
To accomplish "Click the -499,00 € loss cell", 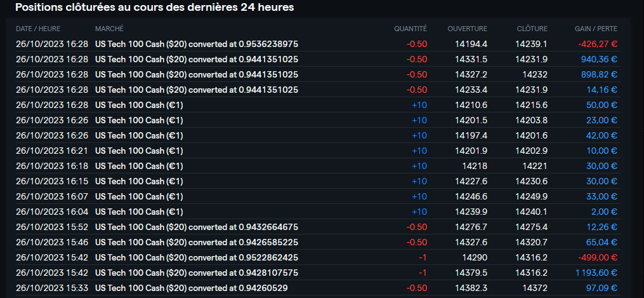I will tap(598, 257).
